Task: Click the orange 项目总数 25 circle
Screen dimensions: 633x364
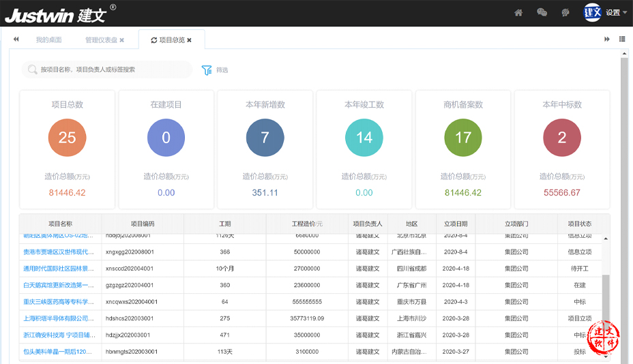Action: (67, 138)
